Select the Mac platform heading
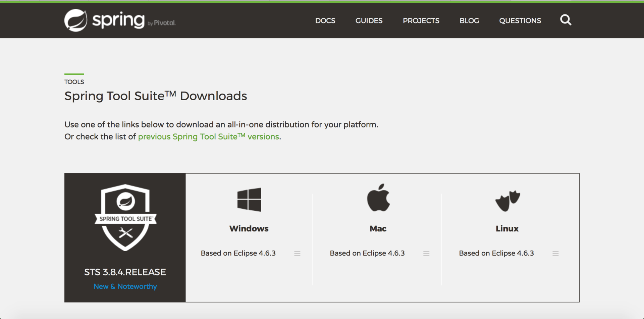Viewport: 644px width, 319px height. point(378,229)
